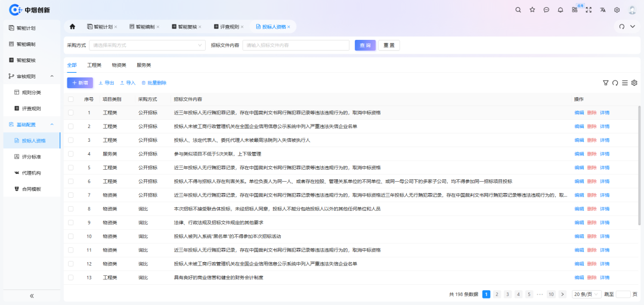Click the 查询 button

click(x=365, y=45)
